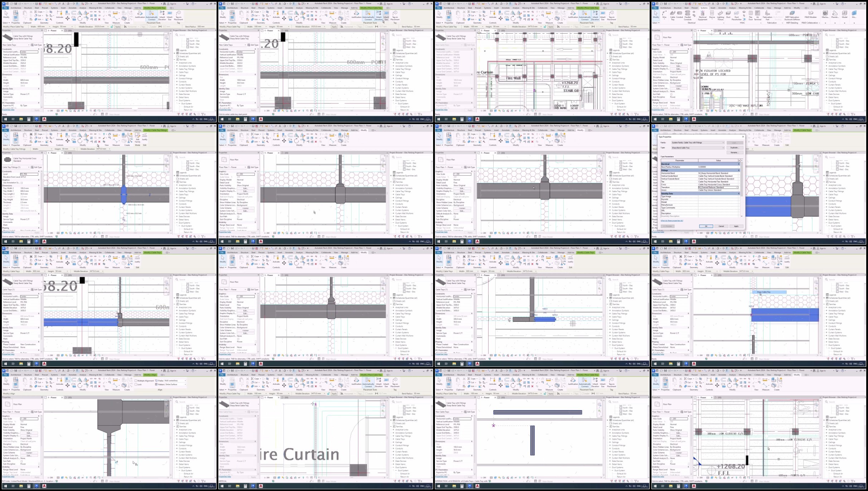Click the Air Terminal tool
This screenshot has width=868, height=491.
click(757, 15)
